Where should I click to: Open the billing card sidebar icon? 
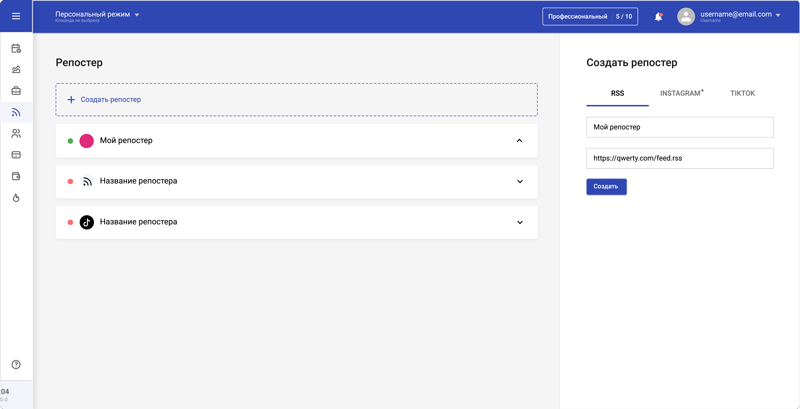click(16, 155)
